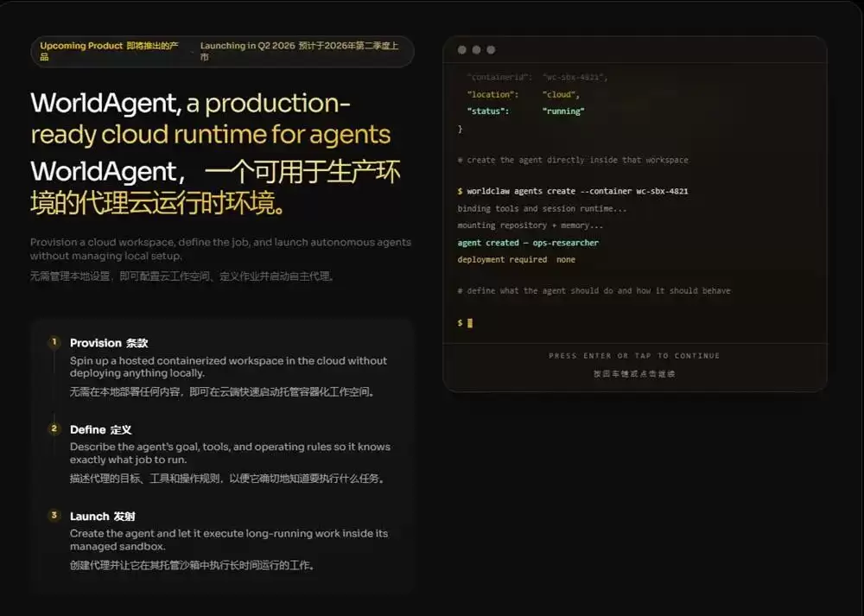Select step number 3 circle icon
This screenshot has width=864, height=616.
(x=54, y=515)
